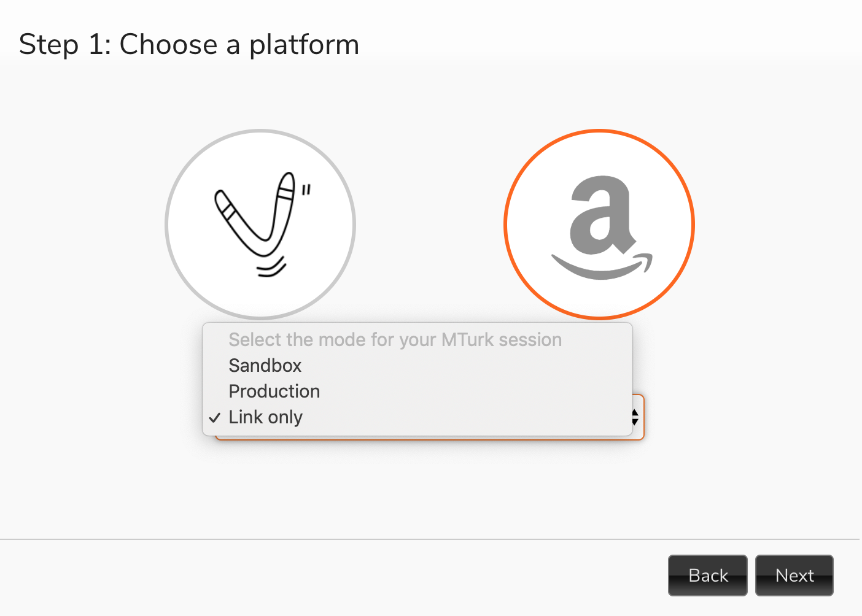This screenshot has width=862, height=616.
Task: Return to the previous step with Back
Action: point(708,576)
